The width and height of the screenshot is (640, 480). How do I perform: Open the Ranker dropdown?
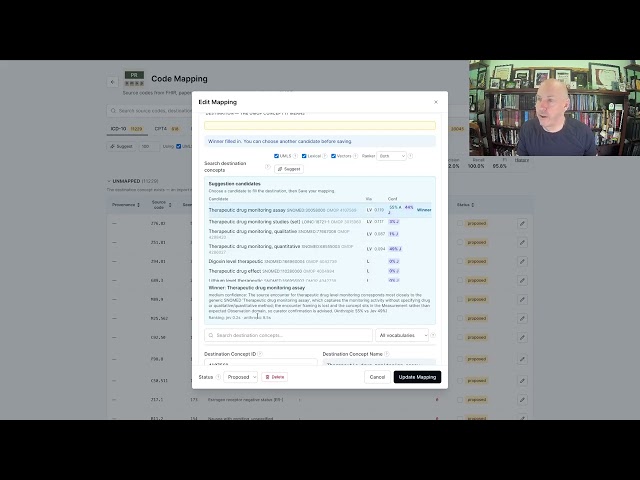391,156
